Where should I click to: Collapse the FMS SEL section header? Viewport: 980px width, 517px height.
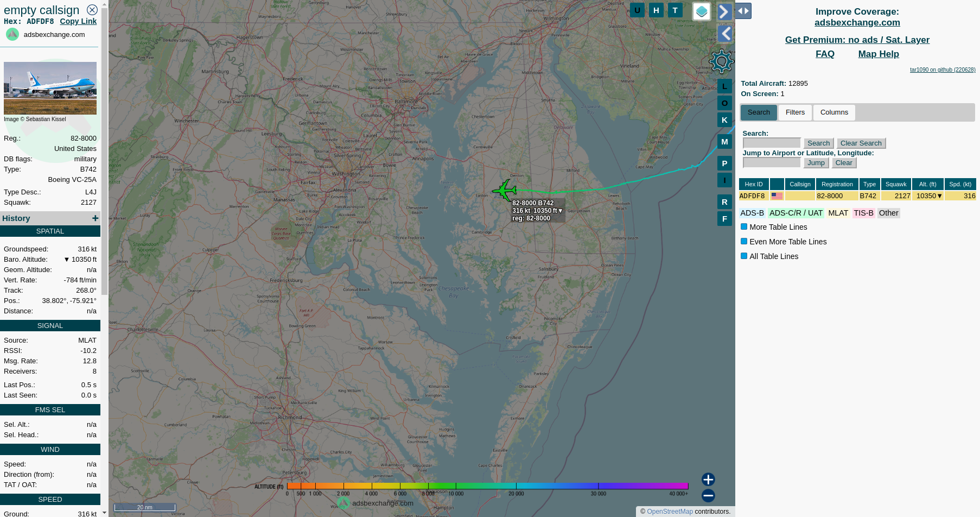coord(50,410)
